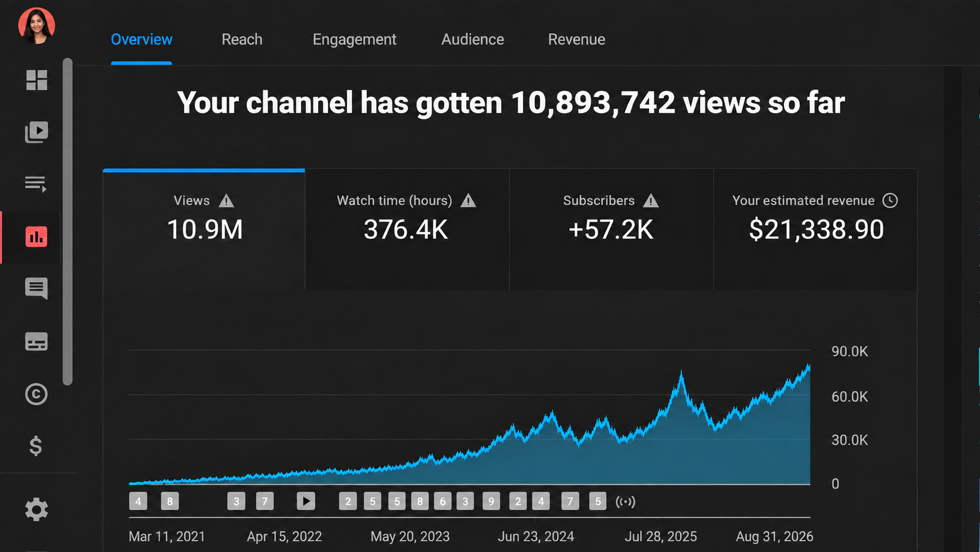This screenshot has height=552, width=980.
Task: Open the Playlists icon in sidebar
Action: point(36,184)
